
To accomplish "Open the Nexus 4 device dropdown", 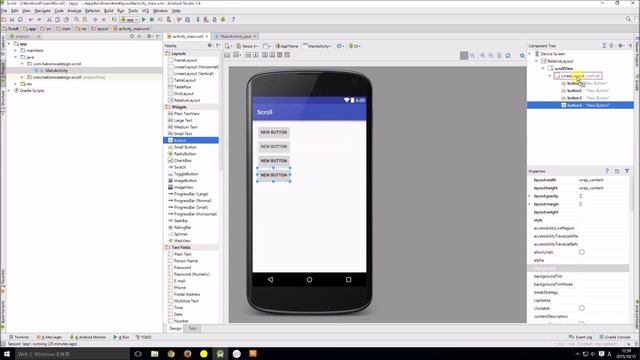I will pos(247,46).
